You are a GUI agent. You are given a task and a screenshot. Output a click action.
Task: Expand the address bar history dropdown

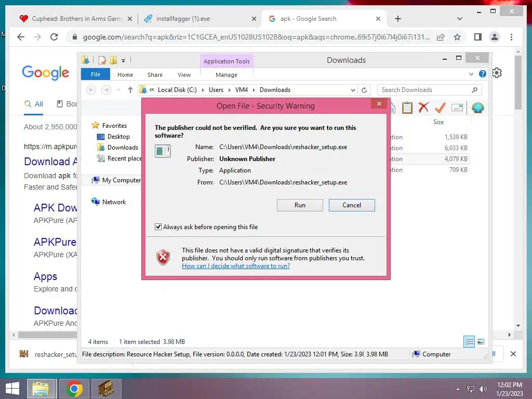353,90
